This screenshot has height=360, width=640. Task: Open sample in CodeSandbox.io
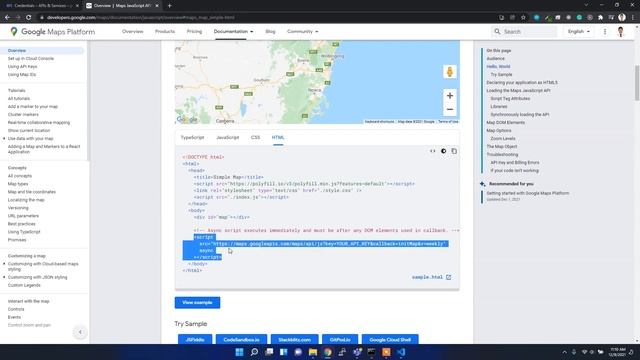coord(241,340)
